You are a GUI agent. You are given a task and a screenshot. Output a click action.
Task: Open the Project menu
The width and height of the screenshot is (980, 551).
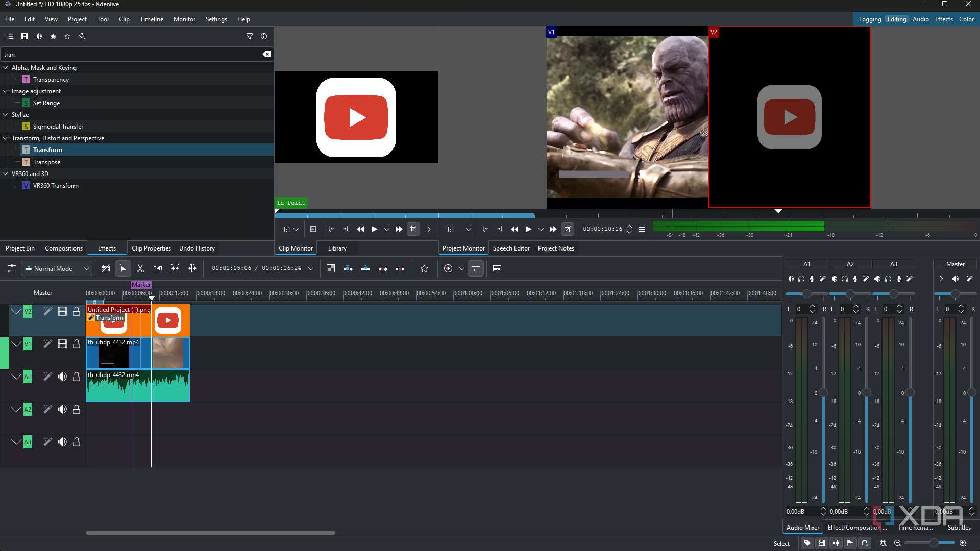77,19
